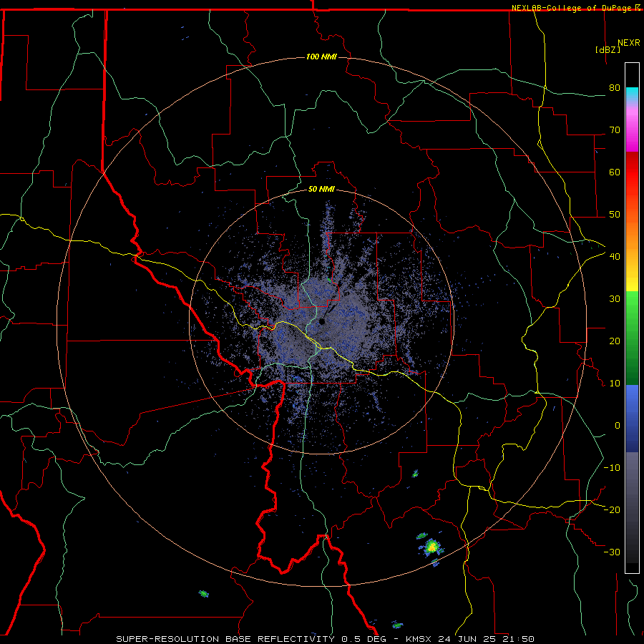Click the 30 dBZ scale value
The height and width of the screenshot is (644, 644).
(x=615, y=298)
